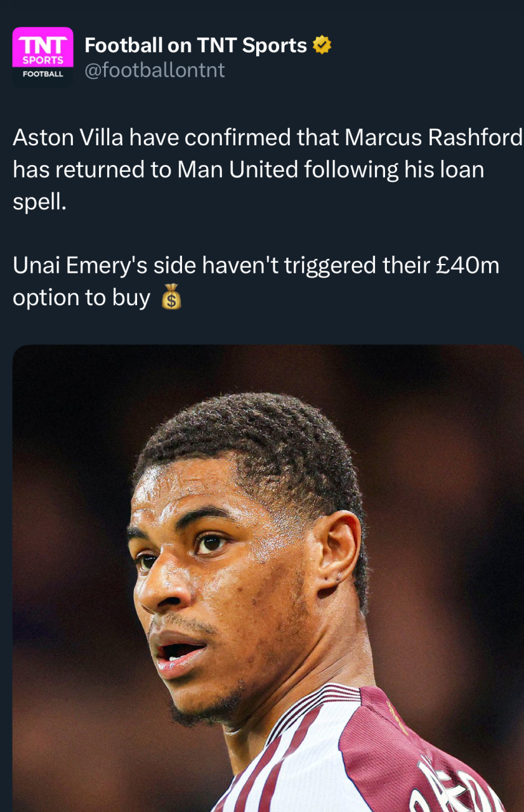The width and height of the screenshot is (524, 812).
Task: Click "Man United" in the post text
Action: [x=238, y=170]
